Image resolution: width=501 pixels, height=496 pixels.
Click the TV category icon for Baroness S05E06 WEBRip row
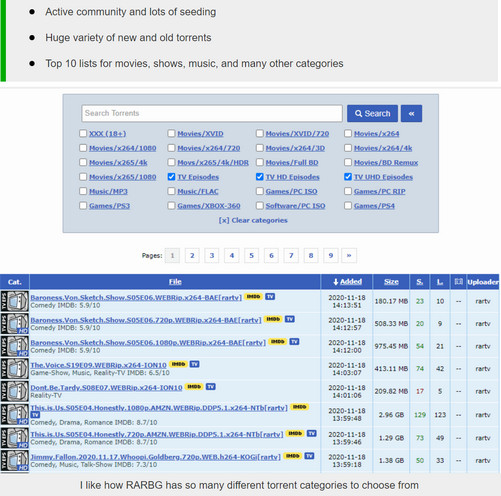click(15, 301)
